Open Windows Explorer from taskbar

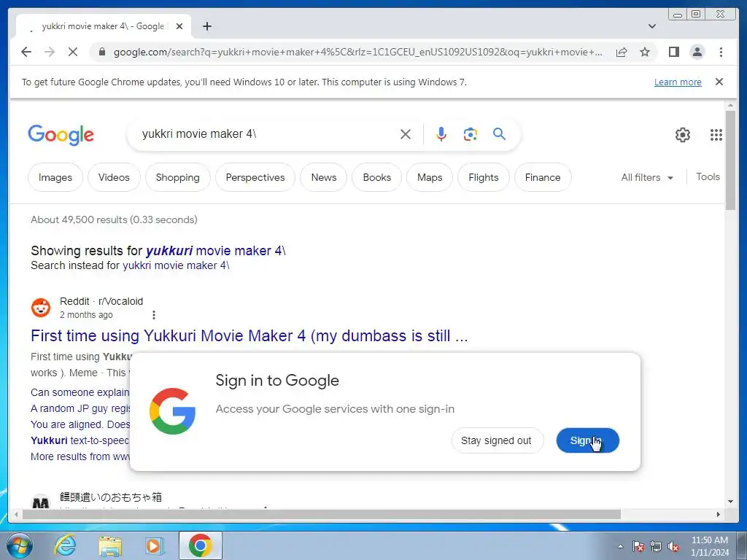[110, 546]
